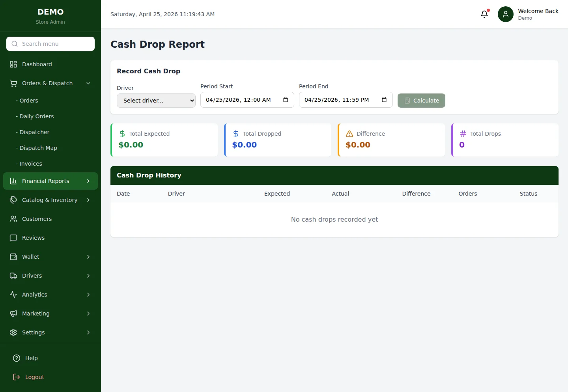This screenshot has height=392, width=568.
Task: Click the Help link at the bottom
Action: [31, 358]
